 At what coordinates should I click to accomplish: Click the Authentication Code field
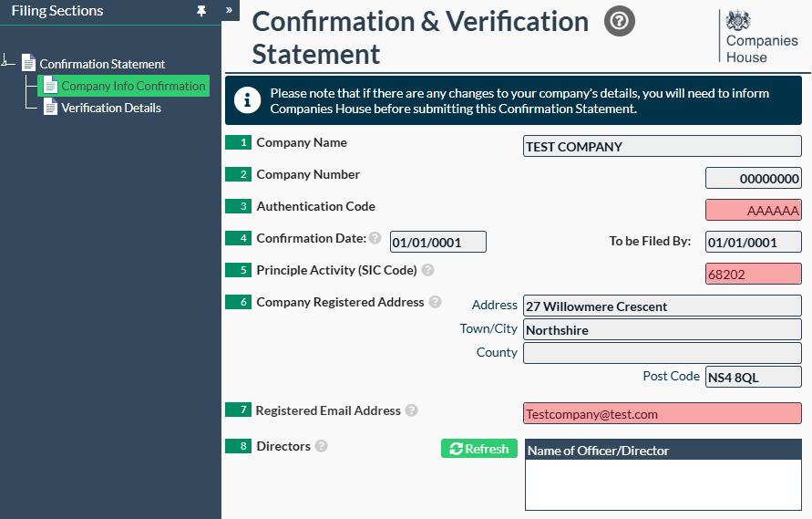tap(753, 210)
